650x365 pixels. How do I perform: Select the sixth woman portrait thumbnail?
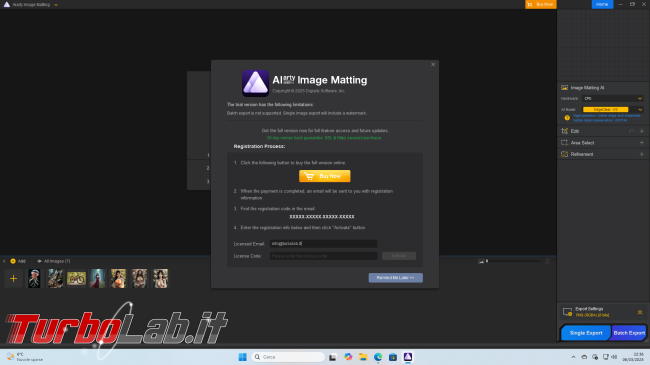139,278
